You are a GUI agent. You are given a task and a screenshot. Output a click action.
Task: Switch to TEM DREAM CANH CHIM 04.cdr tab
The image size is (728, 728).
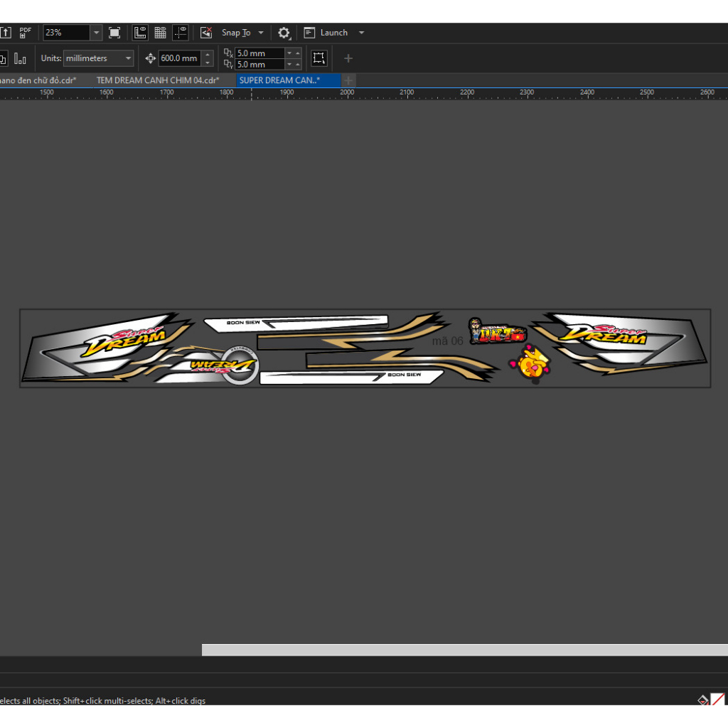157,80
